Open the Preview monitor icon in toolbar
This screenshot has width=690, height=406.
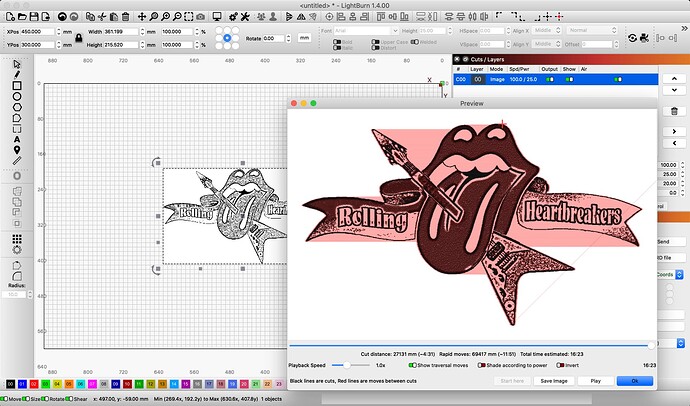tap(217, 17)
